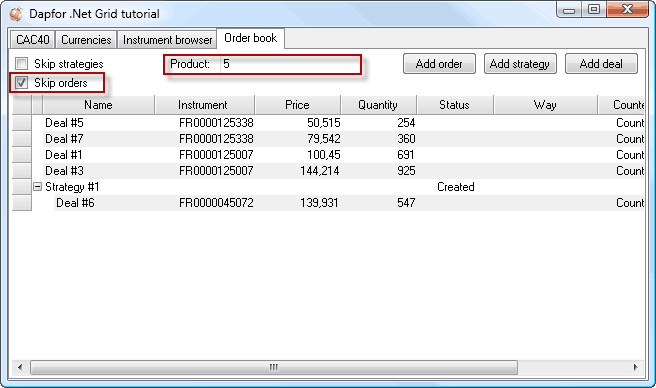
Task: Click quantity value 547
Action: pyautogui.click(x=406, y=203)
